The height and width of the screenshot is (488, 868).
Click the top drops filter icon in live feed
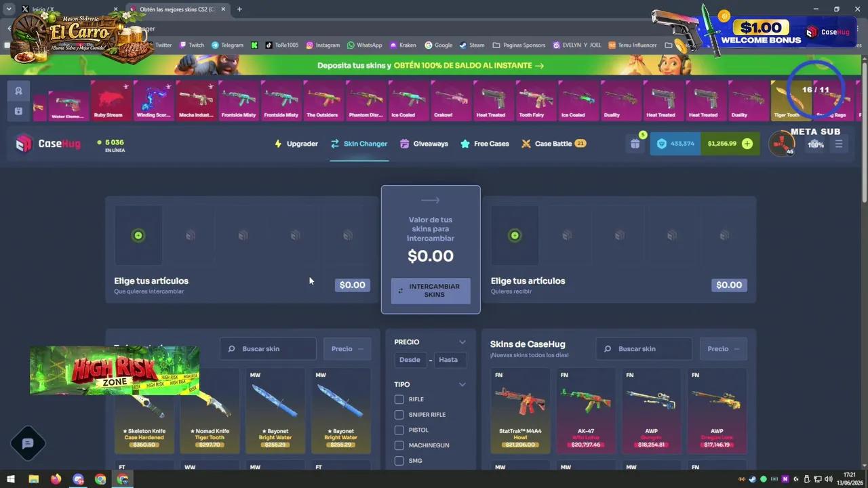click(x=18, y=91)
